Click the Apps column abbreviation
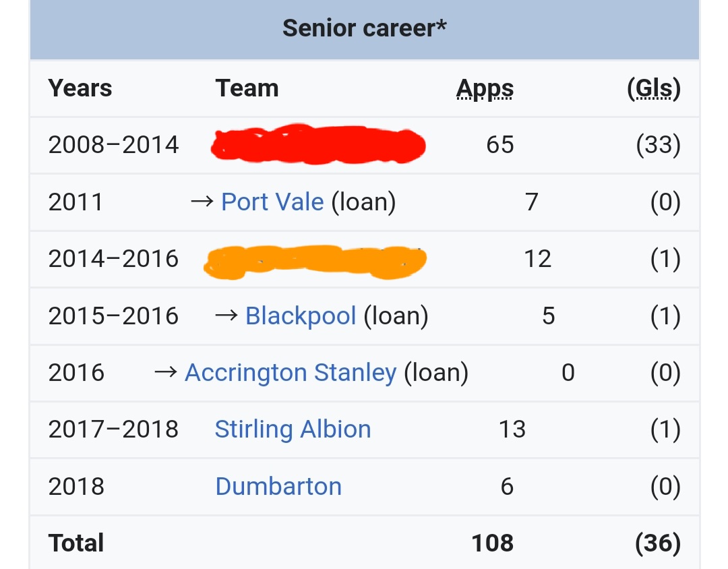 click(485, 88)
